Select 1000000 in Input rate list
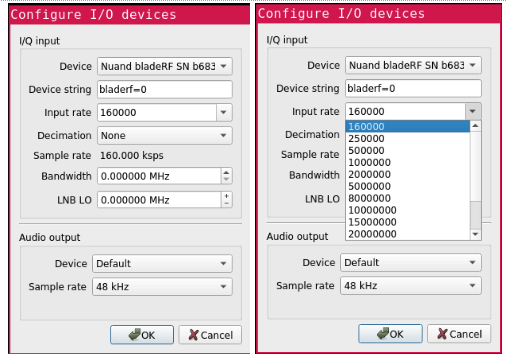The height and width of the screenshot is (361, 507). tap(408, 162)
